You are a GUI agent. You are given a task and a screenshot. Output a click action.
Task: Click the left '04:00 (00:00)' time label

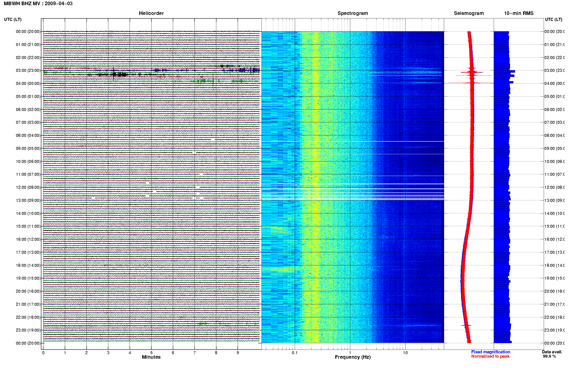28,83
